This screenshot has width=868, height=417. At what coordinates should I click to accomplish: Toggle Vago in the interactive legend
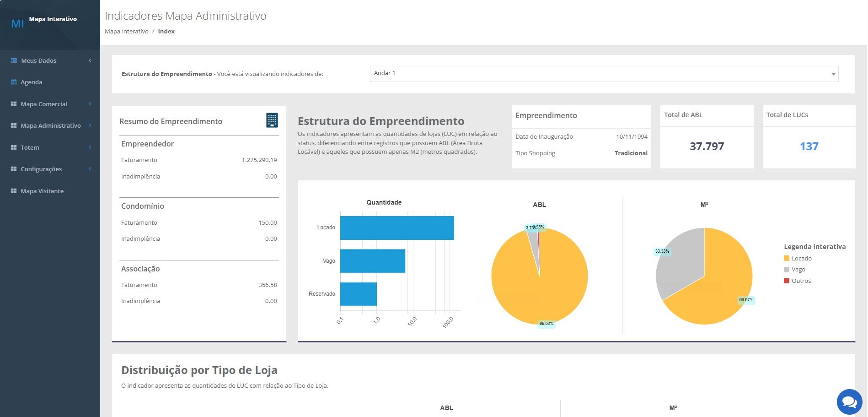tap(798, 270)
